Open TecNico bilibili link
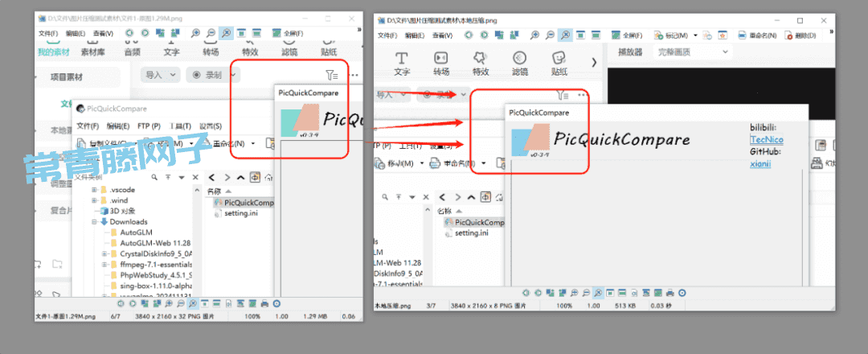 [767, 140]
